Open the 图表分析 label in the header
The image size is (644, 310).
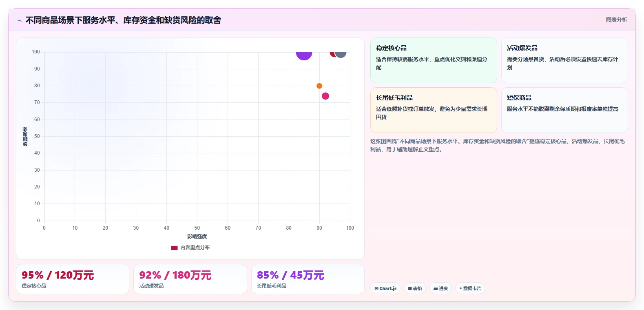[616, 20]
